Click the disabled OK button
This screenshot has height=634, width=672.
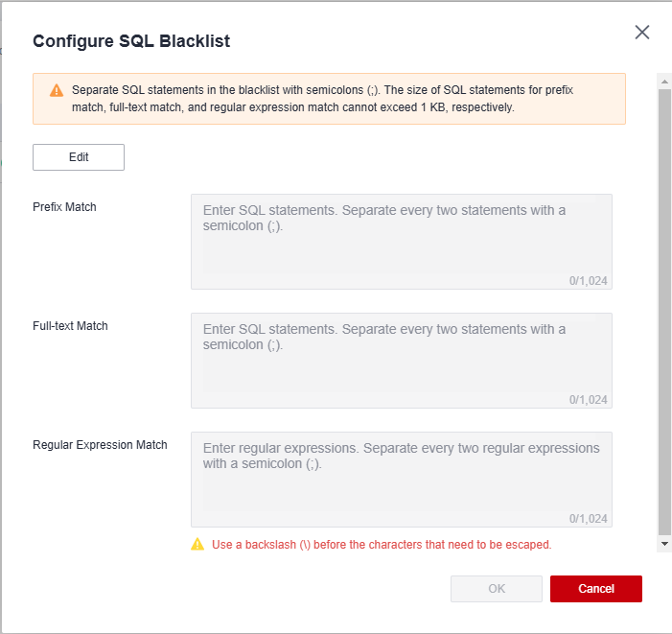point(497,589)
